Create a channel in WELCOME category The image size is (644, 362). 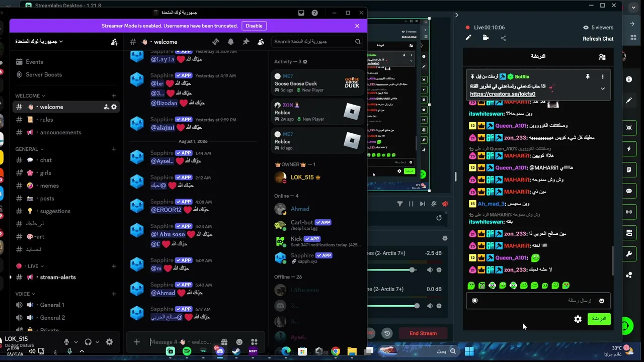114,96
